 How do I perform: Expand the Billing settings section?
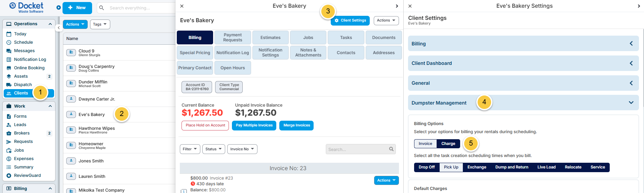tap(523, 44)
